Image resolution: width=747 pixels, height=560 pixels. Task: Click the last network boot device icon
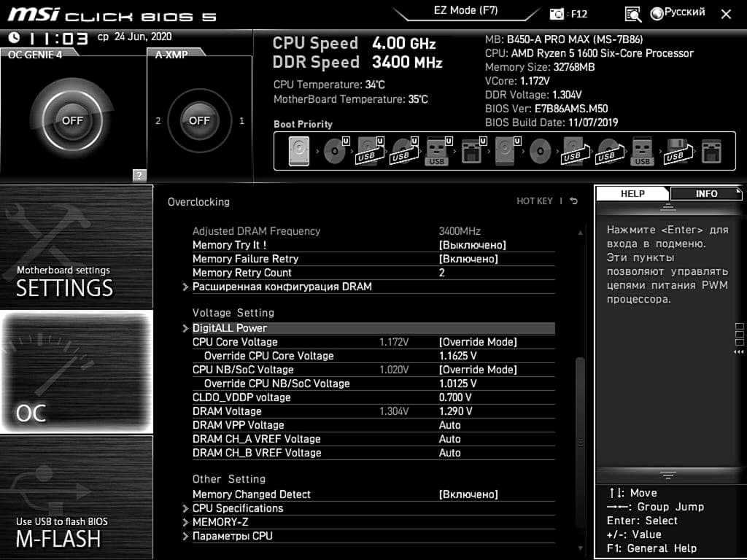coord(710,152)
